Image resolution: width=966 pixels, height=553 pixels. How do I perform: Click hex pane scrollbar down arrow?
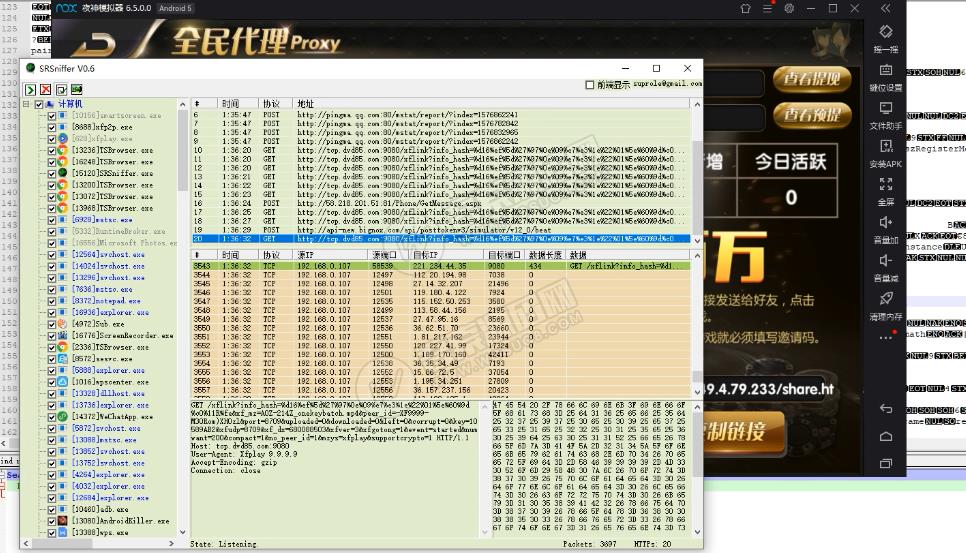(697, 531)
